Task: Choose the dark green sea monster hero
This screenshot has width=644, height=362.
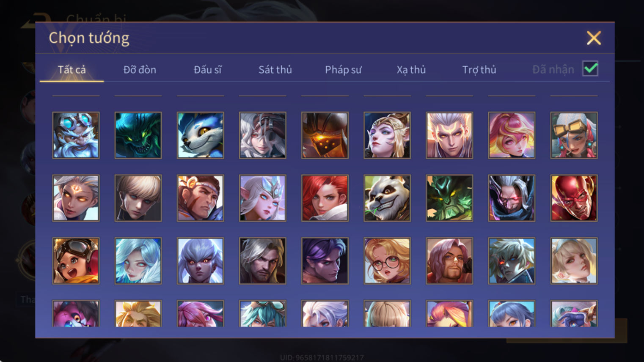Action: pos(138,135)
